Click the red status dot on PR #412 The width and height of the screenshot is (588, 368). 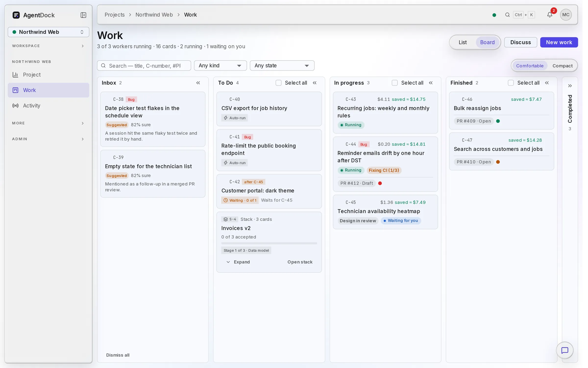click(380, 183)
